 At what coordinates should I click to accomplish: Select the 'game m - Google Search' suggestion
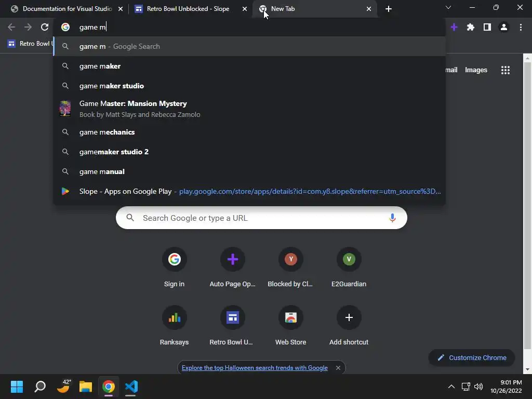(249, 46)
